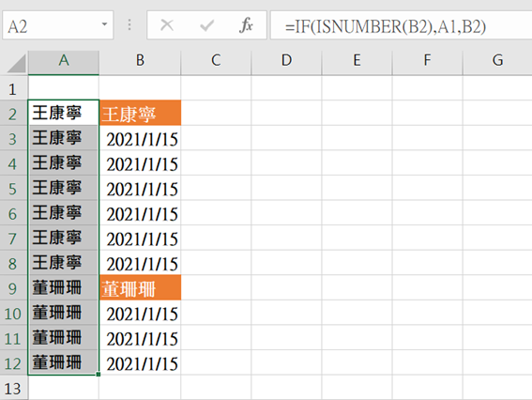This screenshot has height=400, width=532.
Task: Confirm formula entry with checkmark icon
Action: coord(206,25)
